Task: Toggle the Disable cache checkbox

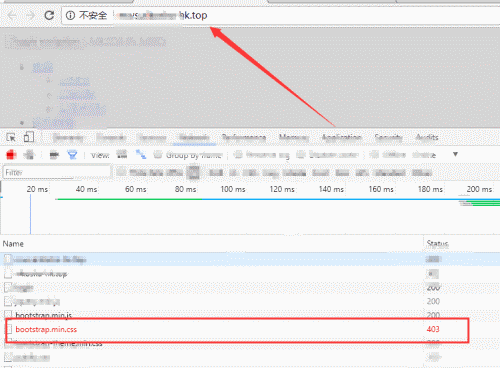Action: click(x=301, y=154)
